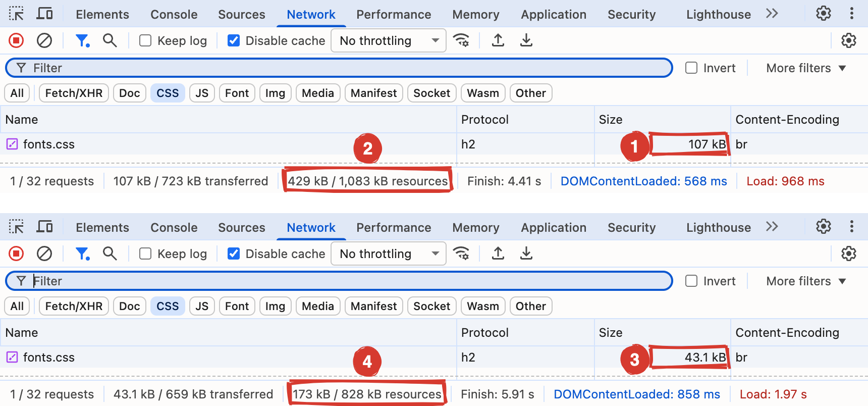Stop recording network log in the lower panel
The height and width of the screenshot is (406, 868).
pos(16,253)
